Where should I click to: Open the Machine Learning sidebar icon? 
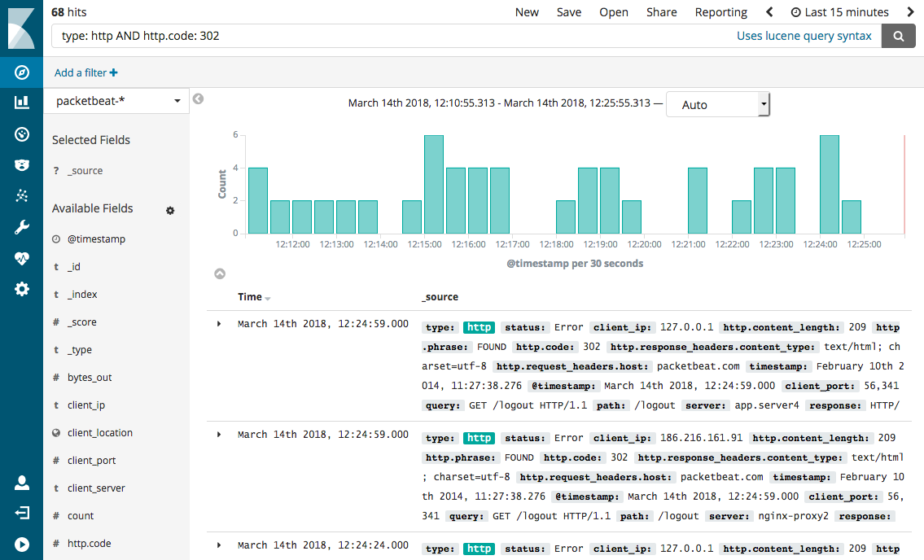(x=21, y=196)
